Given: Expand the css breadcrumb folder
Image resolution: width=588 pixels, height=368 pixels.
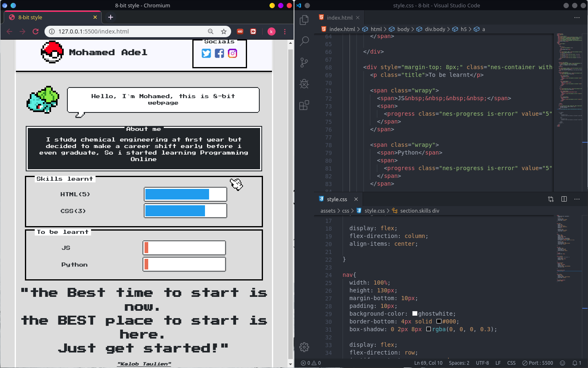Looking at the screenshot, I should [345, 211].
